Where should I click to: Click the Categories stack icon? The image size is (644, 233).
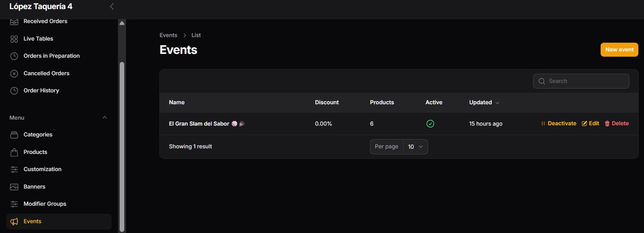(x=14, y=135)
